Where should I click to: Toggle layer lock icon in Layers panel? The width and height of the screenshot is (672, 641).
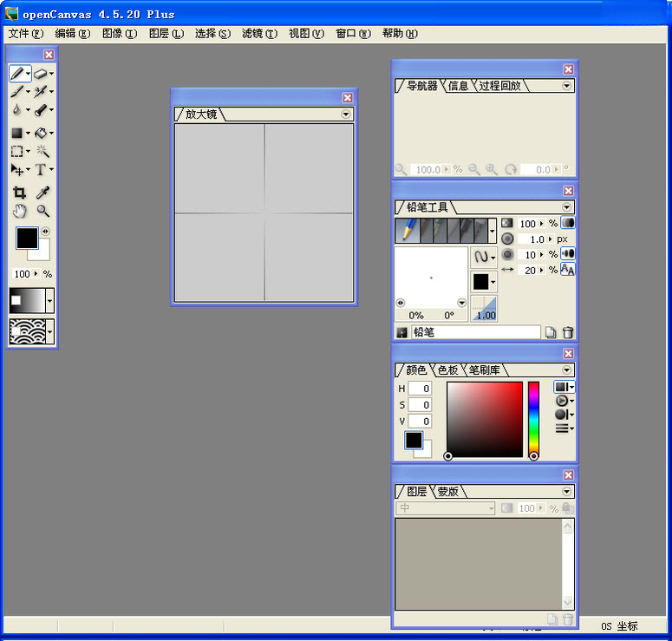point(568,508)
